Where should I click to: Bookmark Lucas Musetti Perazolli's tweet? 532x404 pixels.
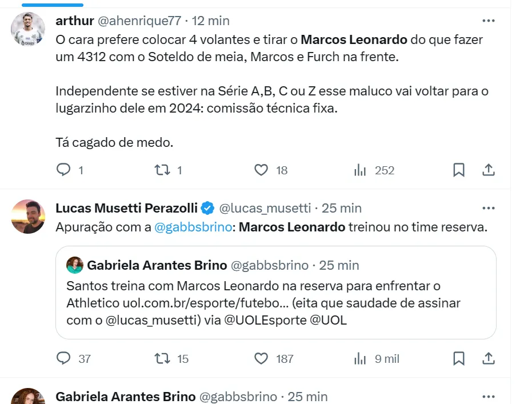[459, 358]
